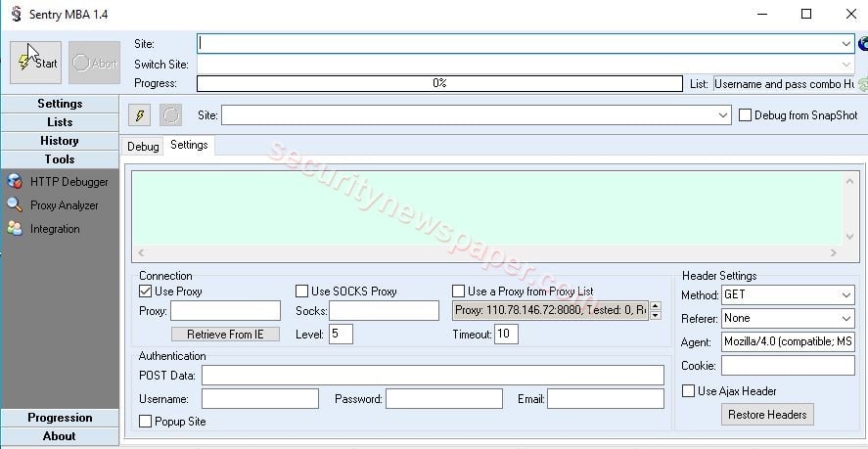Image resolution: width=868 pixels, height=449 pixels.
Task: Minimize the Sentry MBA window
Action: (762, 14)
